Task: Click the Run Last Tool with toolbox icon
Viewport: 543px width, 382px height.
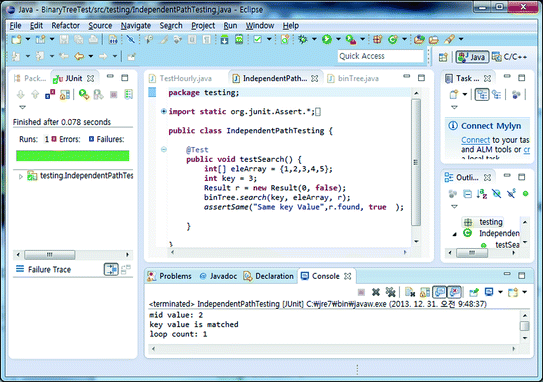Action: (351, 39)
